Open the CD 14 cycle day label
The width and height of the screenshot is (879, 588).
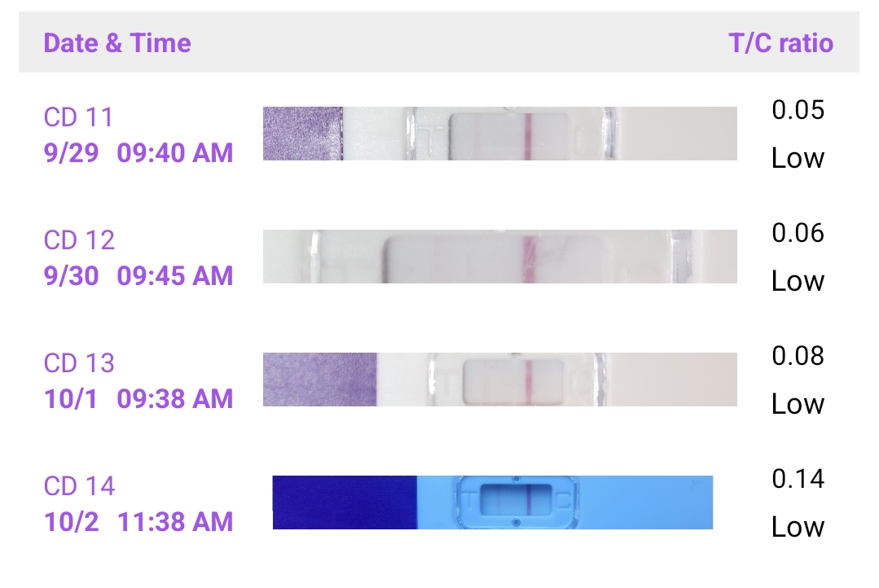click(x=79, y=486)
